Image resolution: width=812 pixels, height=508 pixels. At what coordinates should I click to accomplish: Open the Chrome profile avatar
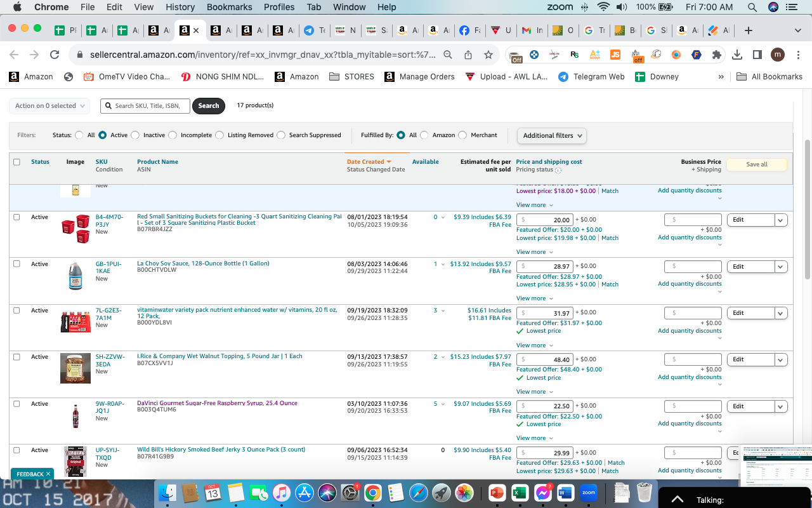click(778, 55)
